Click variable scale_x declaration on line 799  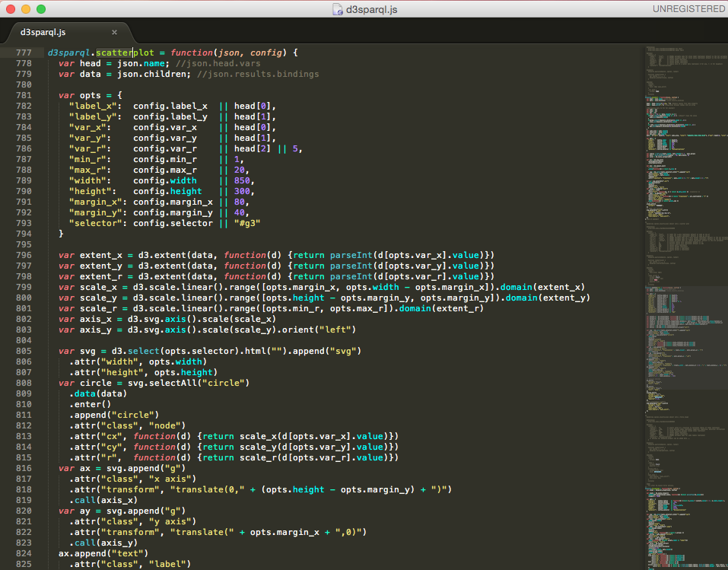(98, 287)
